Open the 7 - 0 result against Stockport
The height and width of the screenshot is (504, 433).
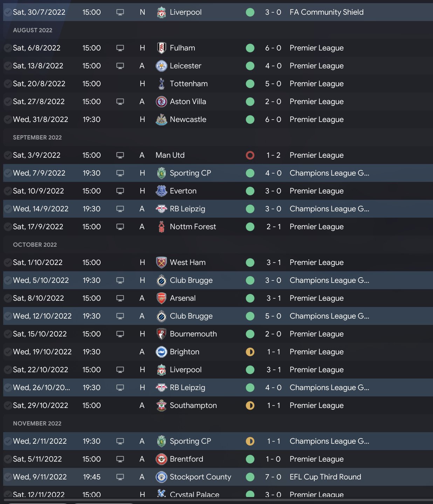point(273,477)
